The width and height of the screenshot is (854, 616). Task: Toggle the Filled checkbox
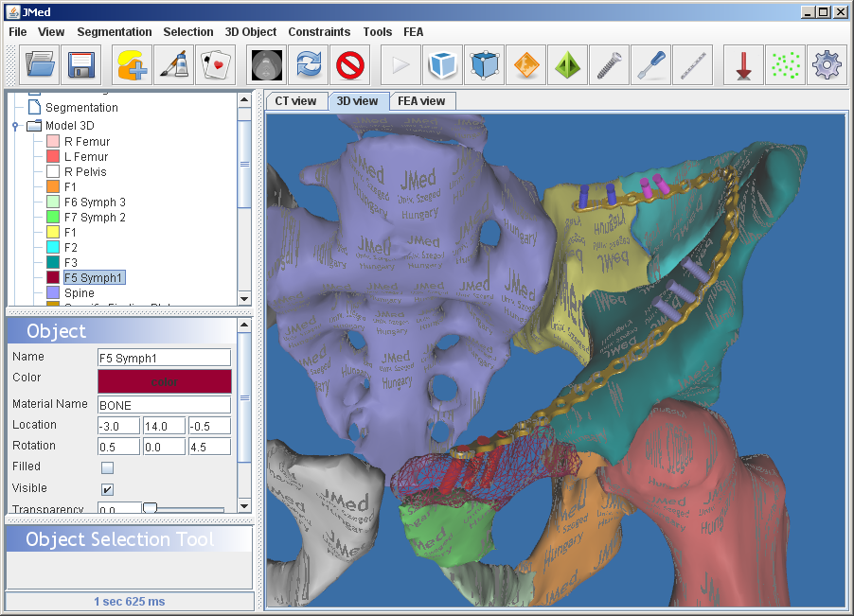pyautogui.click(x=108, y=468)
